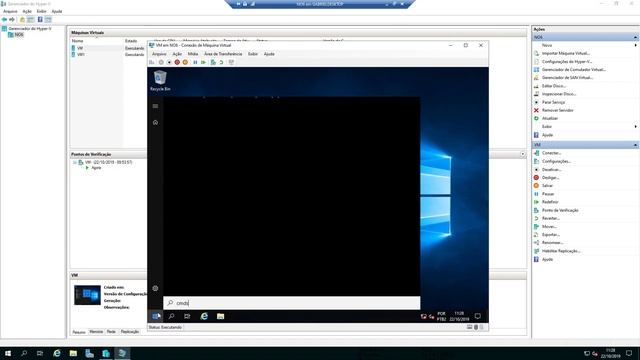Image resolution: width=640 pixels, height=360 pixels.
Task: Click the Revert icon in VM toolbar
Action: click(221, 62)
